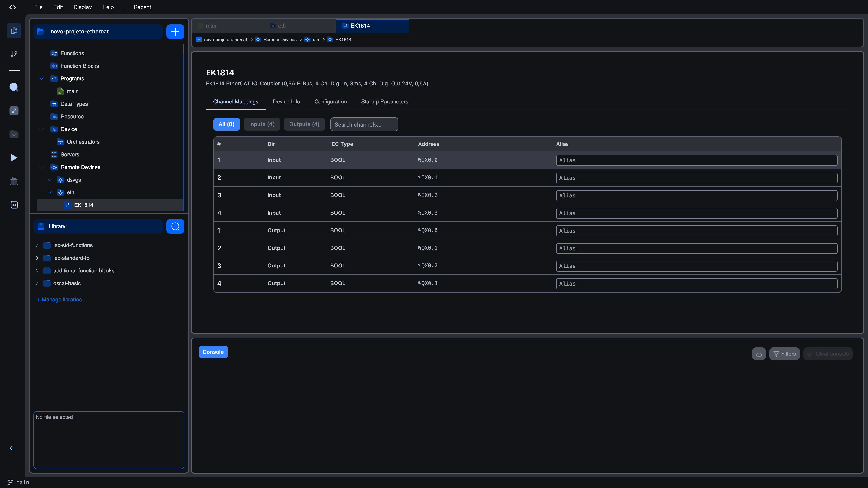Open the Startup Parameters tab

pos(384,102)
